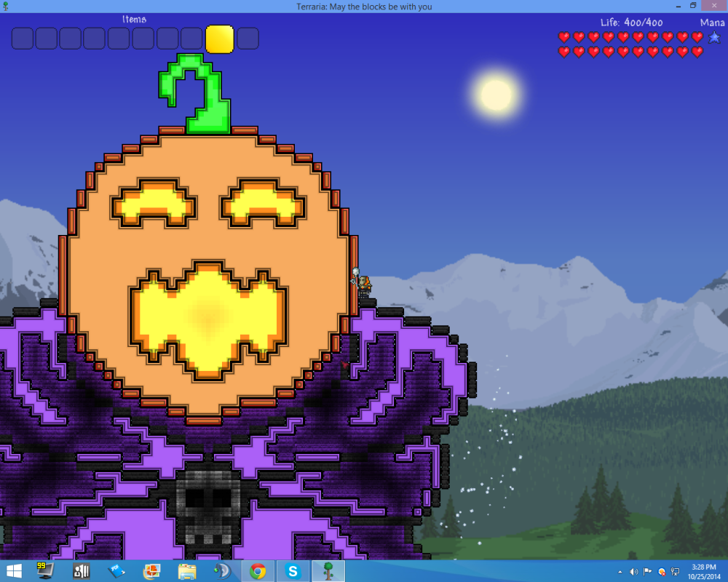Switch to Google Chrome in the taskbar
This screenshot has width=728, height=582.
pyautogui.click(x=258, y=571)
